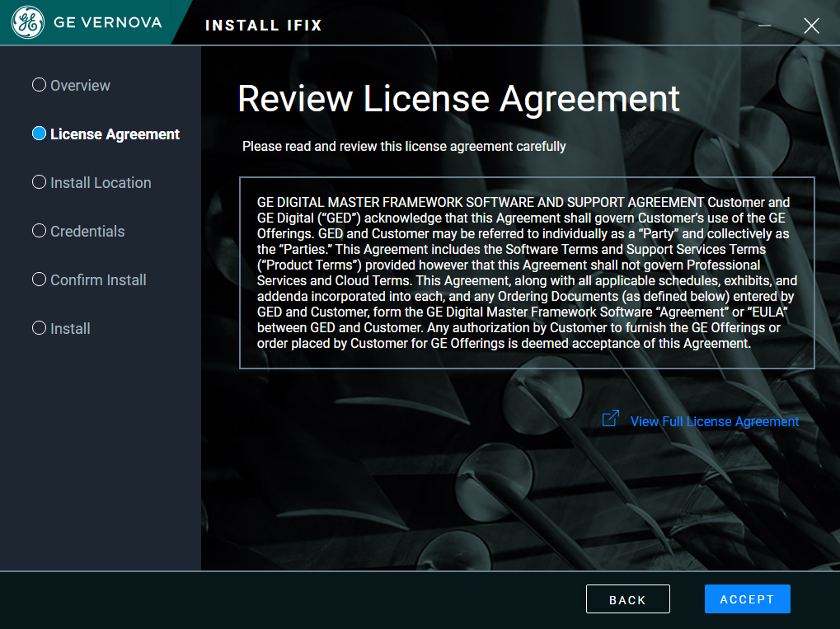Click the 'Please read and review' instruction text

click(x=404, y=147)
